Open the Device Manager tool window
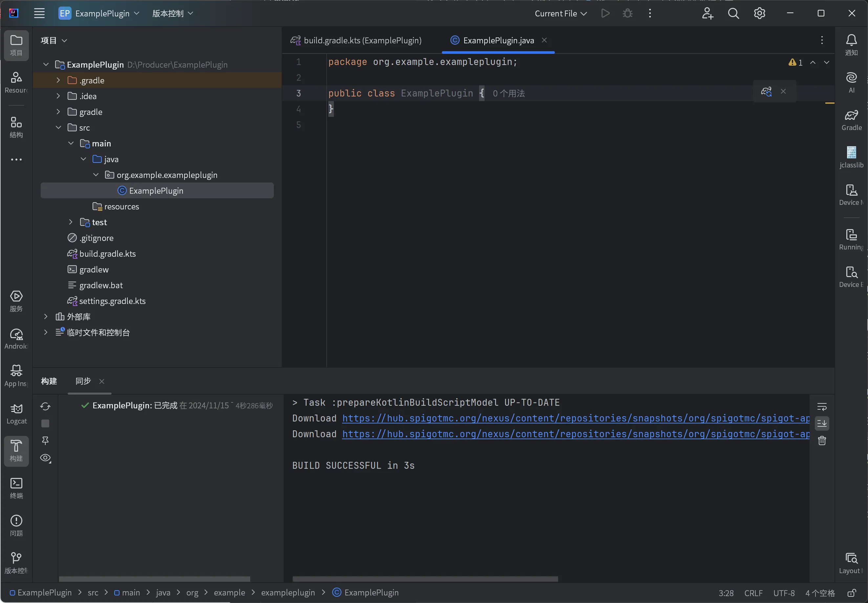Image resolution: width=868 pixels, height=603 pixels. (x=851, y=195)
